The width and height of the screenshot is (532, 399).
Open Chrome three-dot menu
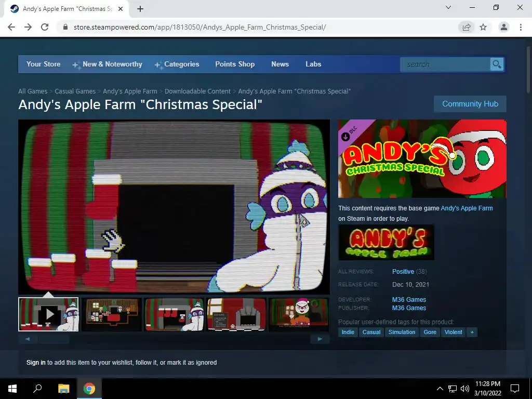(x=521, y=27)
